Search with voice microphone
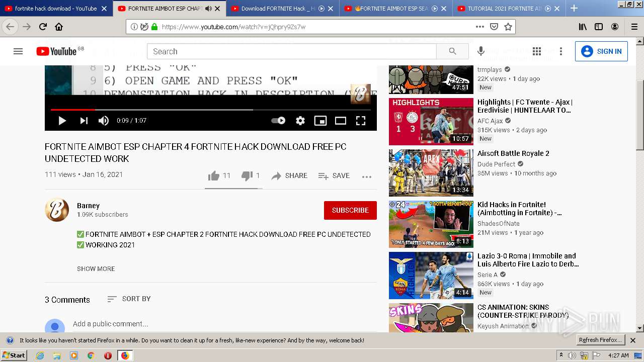The height and width of the screenshot is (362, 644). pos(481,51)
